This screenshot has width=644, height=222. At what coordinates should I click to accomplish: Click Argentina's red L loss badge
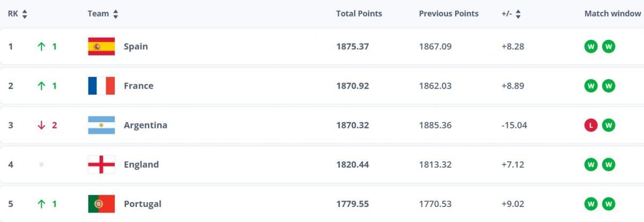pyautogui.click(x=591, y=125)
